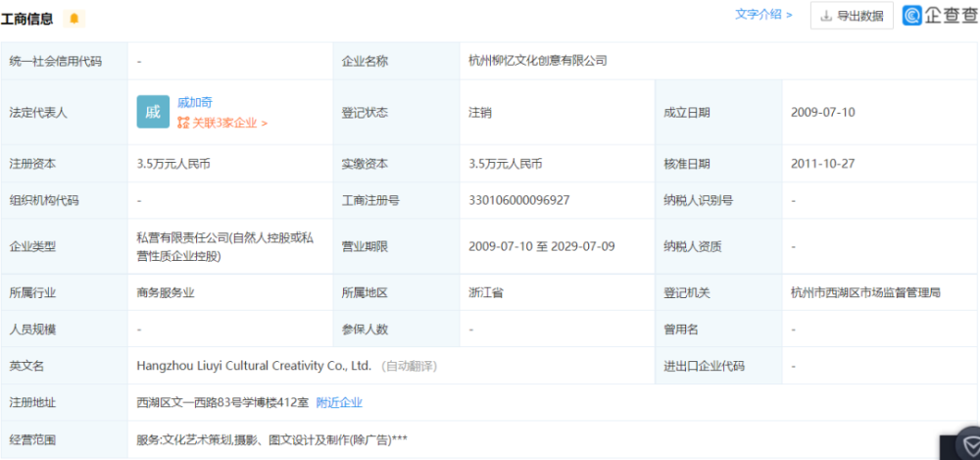Image resolution: width=980 pixels, height=460 pixels.
Task: Click the 企查查 brand name text
Action: click(948, 16)
